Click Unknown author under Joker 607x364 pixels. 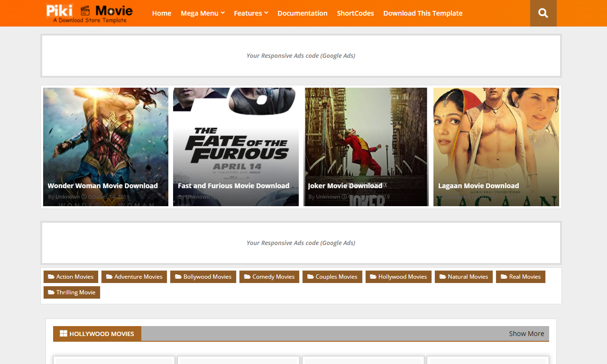point(328,197)
